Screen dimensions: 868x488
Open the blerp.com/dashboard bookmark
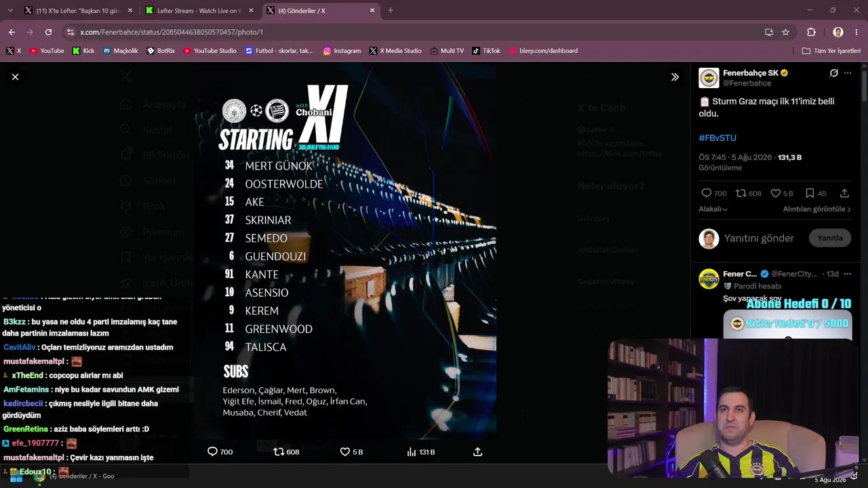point(543,51)
